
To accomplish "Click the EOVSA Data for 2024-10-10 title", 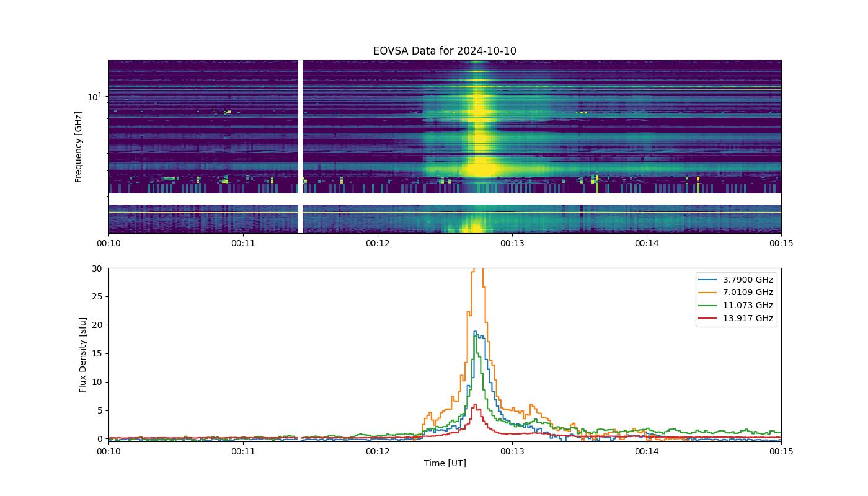I will coord(445,51).
